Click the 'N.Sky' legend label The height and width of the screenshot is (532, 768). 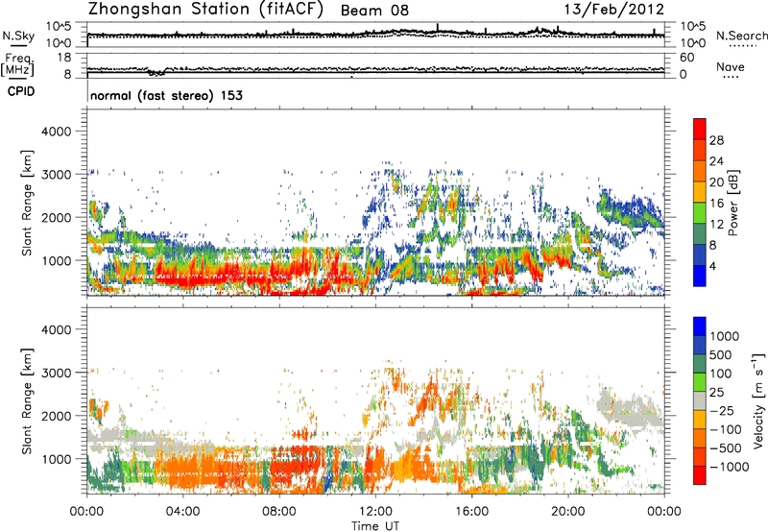(x=18, y=36)
